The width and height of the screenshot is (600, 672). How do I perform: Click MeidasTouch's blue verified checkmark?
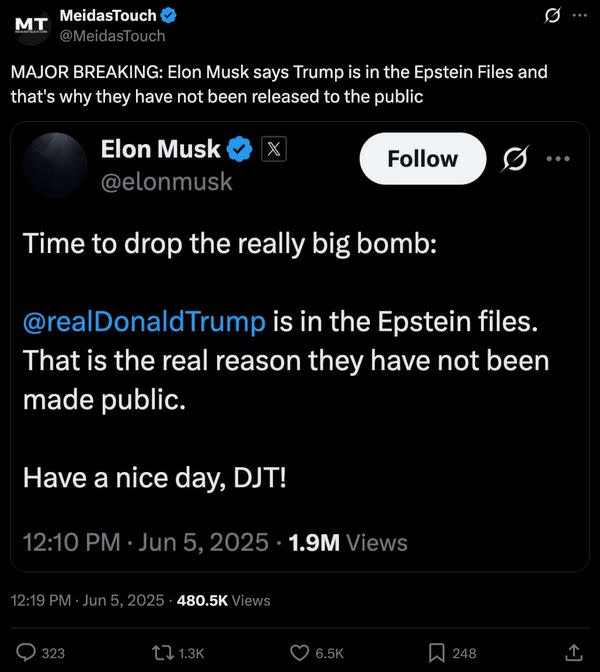point(171,15)
